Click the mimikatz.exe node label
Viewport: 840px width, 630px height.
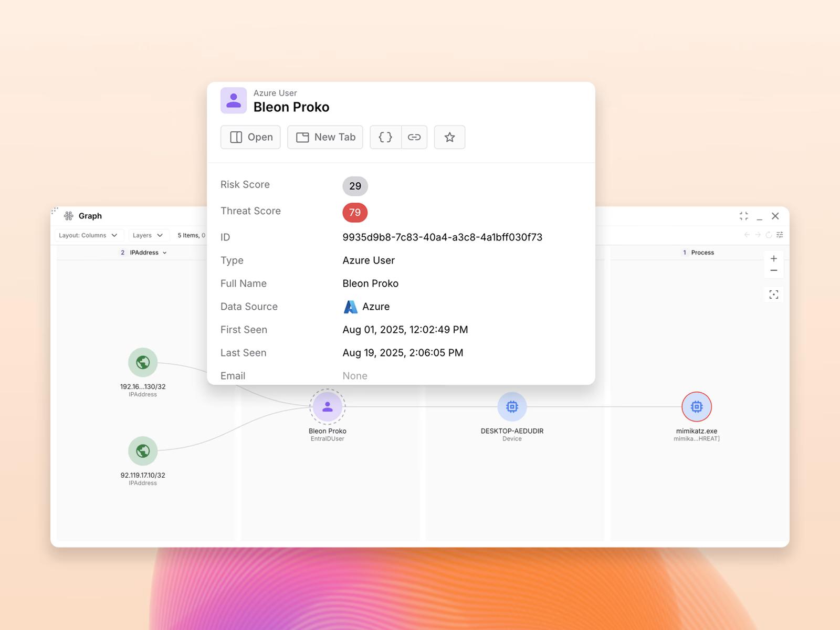[x=697, y=431]
